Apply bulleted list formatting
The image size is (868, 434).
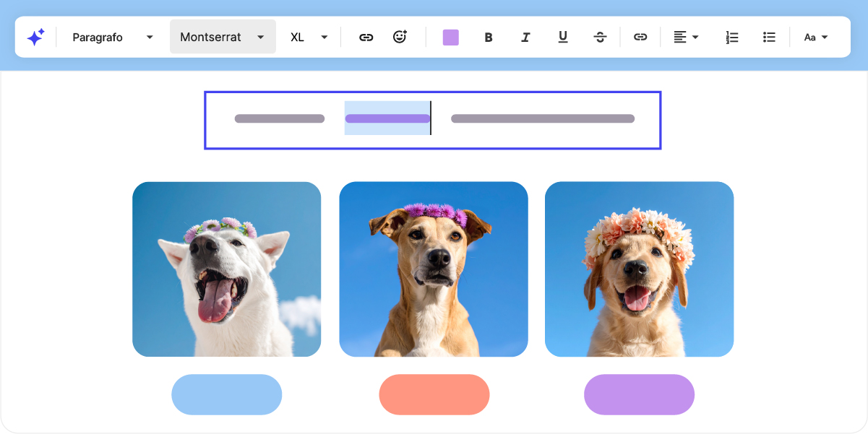tap(770, 37)
